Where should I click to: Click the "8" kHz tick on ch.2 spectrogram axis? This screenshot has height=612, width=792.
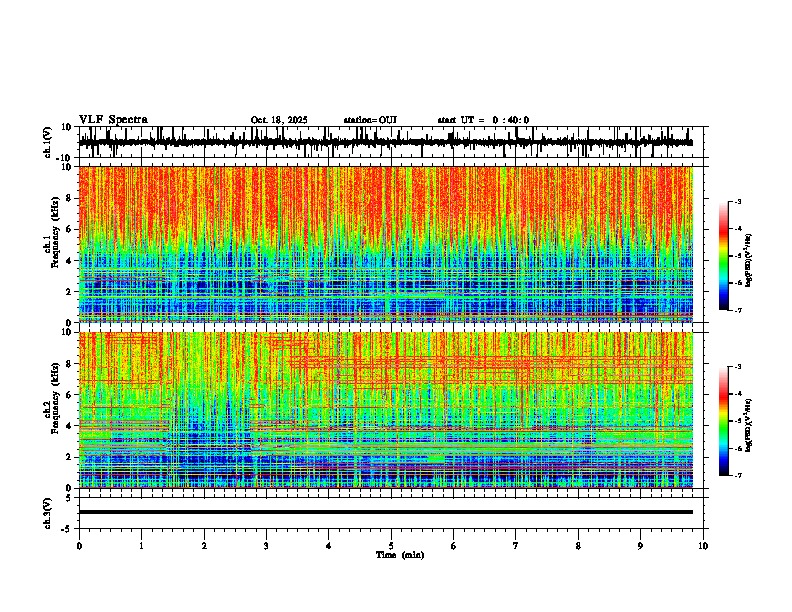69,364
